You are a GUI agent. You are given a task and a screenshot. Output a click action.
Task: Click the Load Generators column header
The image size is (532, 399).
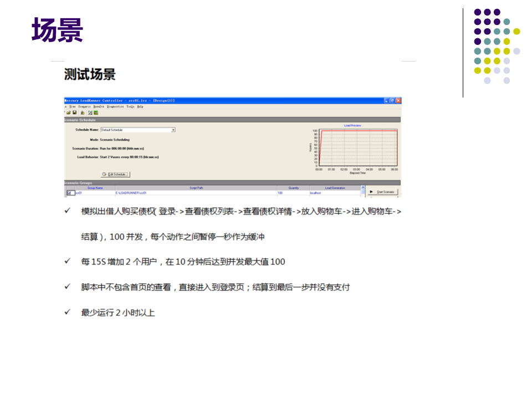click(x=335, y=188)
